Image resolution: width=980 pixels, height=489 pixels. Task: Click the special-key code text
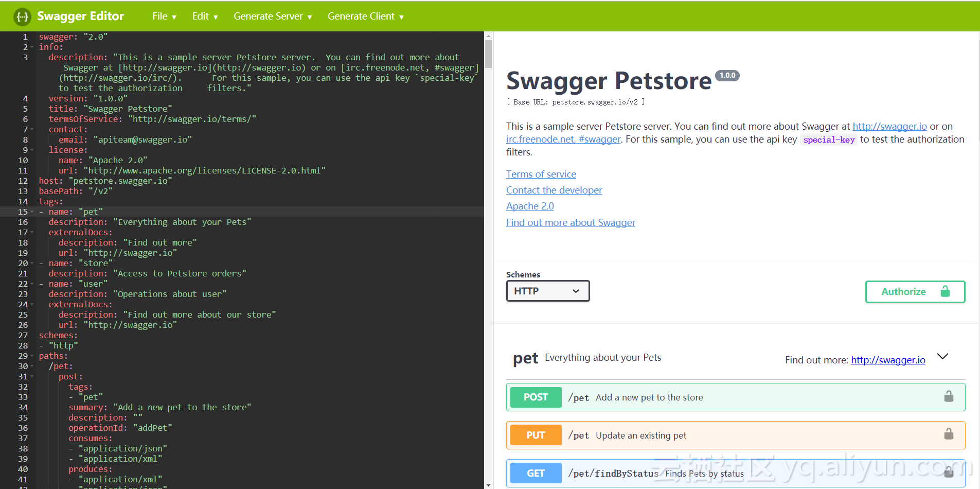[829, 140]
